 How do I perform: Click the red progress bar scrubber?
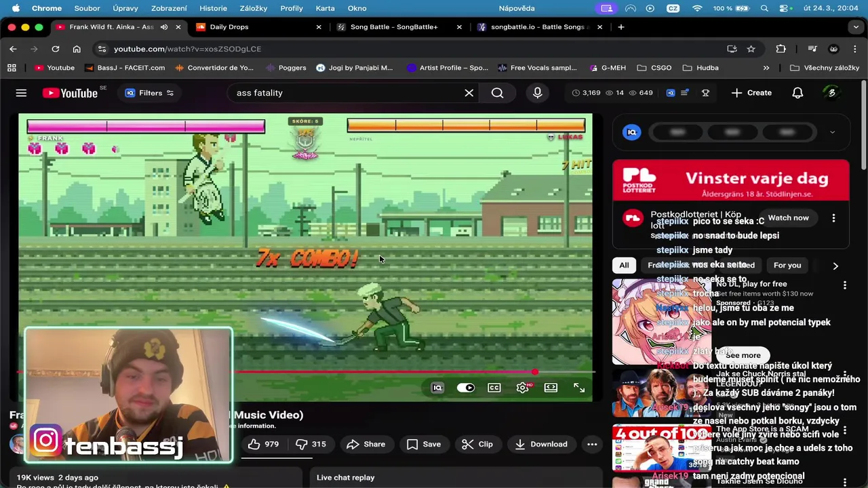tap(535, 371)
